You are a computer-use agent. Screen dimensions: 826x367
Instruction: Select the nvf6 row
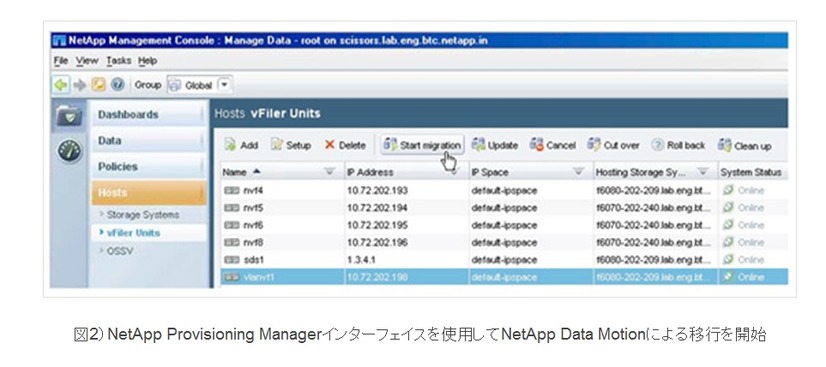tap(504, 225)
